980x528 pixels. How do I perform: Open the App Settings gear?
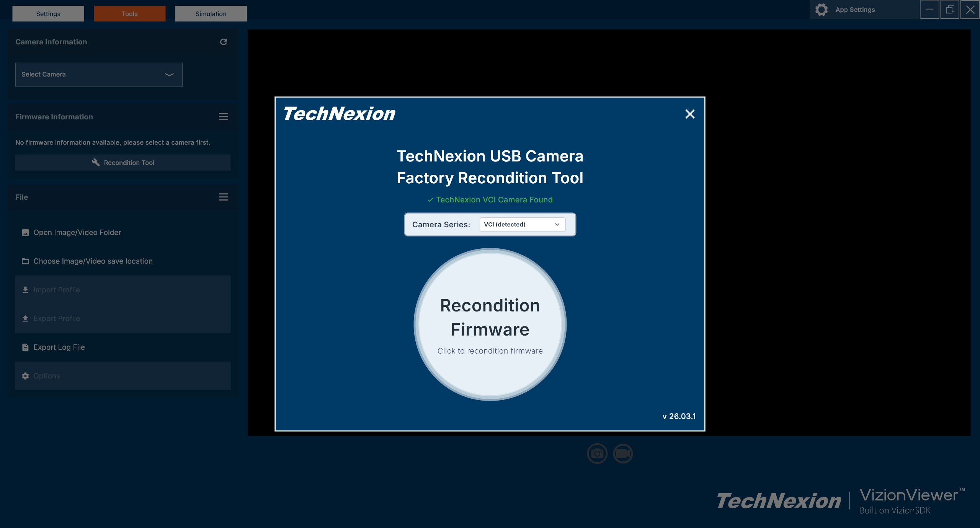pyautogui.click(x=822, y=10)
